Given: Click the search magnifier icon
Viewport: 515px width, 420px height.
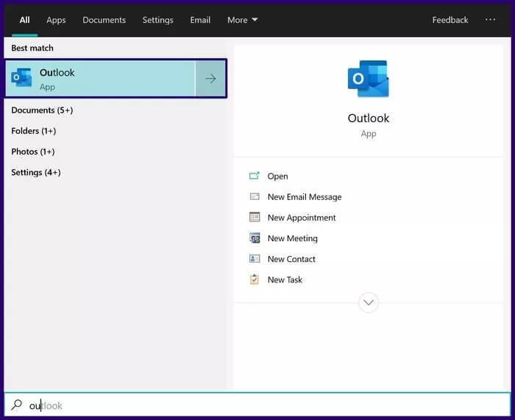Looking at the screenshot, I should click(x=16, y=405).
